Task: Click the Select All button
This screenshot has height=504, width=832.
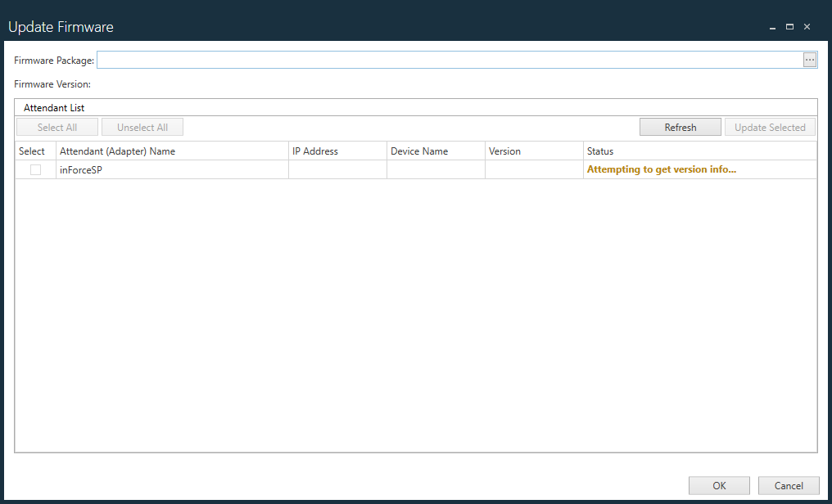Action: [x=57, y=128]
